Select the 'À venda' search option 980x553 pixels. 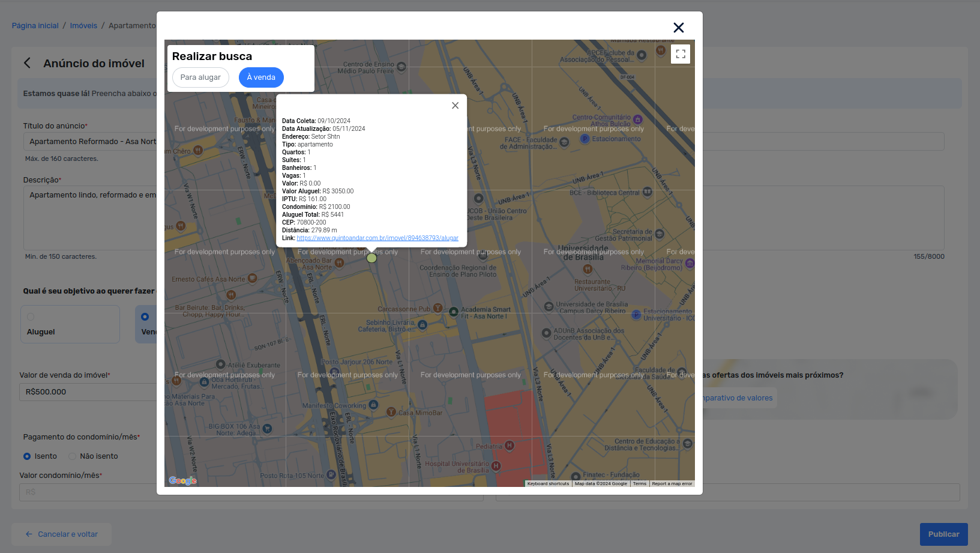(x=261, y=77)
